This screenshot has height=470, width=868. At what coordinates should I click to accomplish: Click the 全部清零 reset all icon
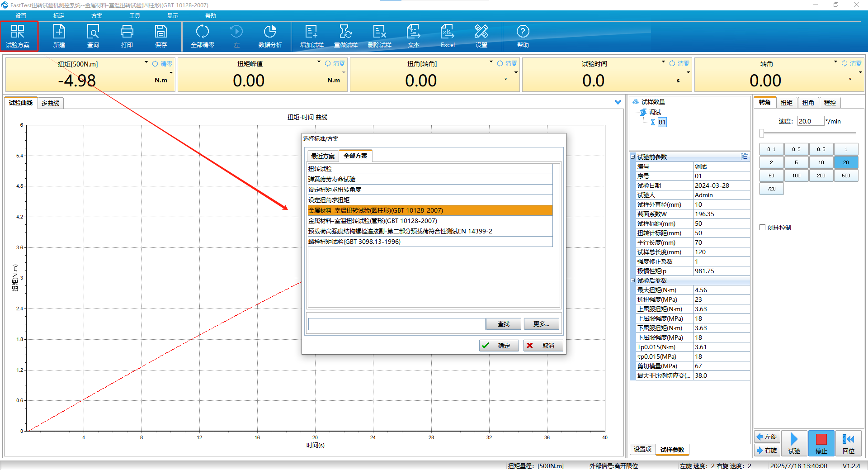pyautogui.click(x=202, y=36)
